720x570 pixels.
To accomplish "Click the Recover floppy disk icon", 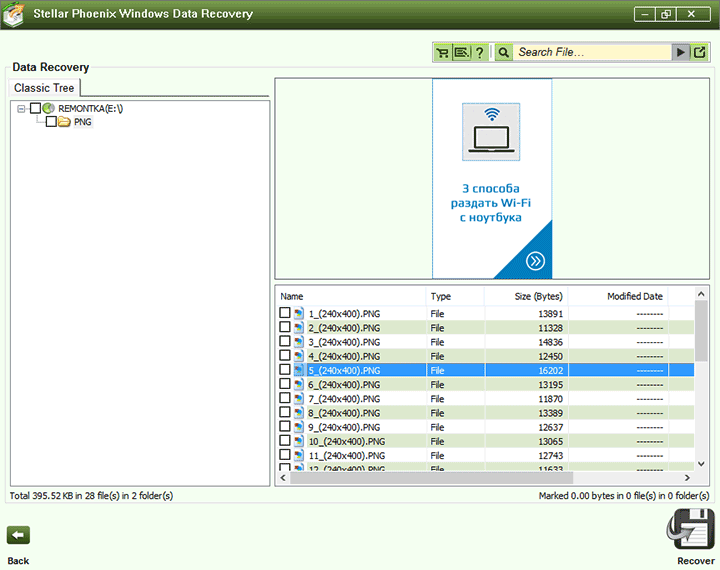I will 694,528.
